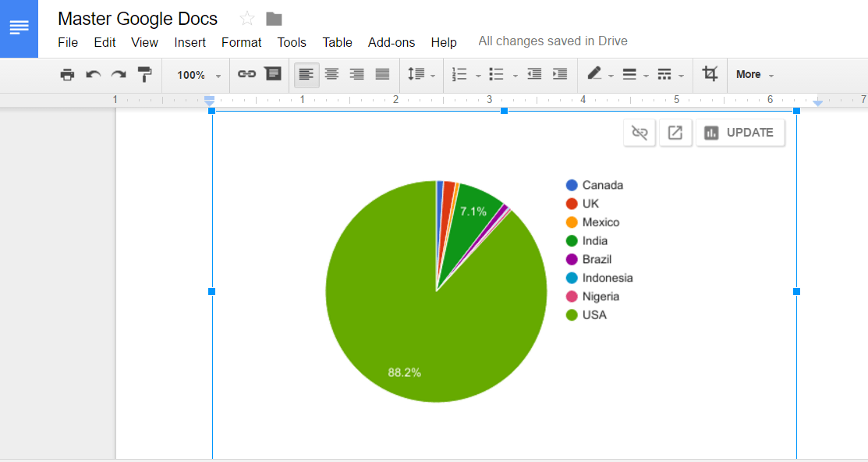Open the 100% zoom dropdown
Image resolution: width=868 pixels, height=462 pixels.
pyautogui.click(x=198, y=76)
